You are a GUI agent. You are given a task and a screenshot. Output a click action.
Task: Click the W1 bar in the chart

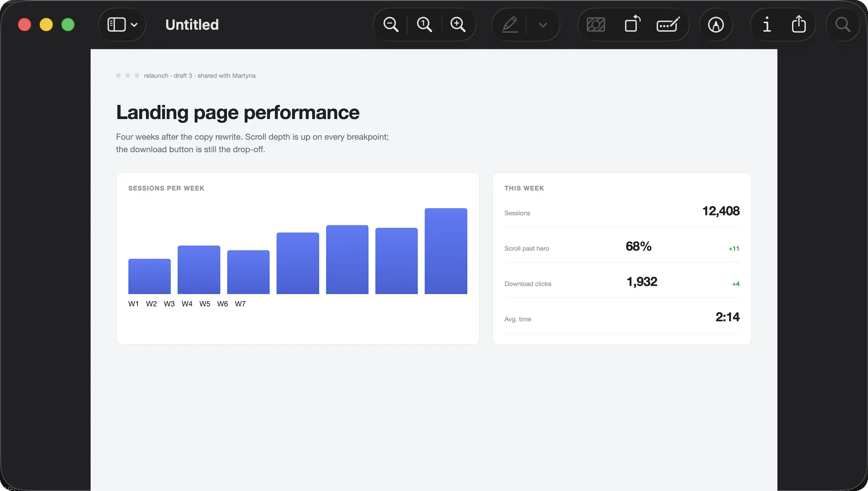tap(150, 276)
